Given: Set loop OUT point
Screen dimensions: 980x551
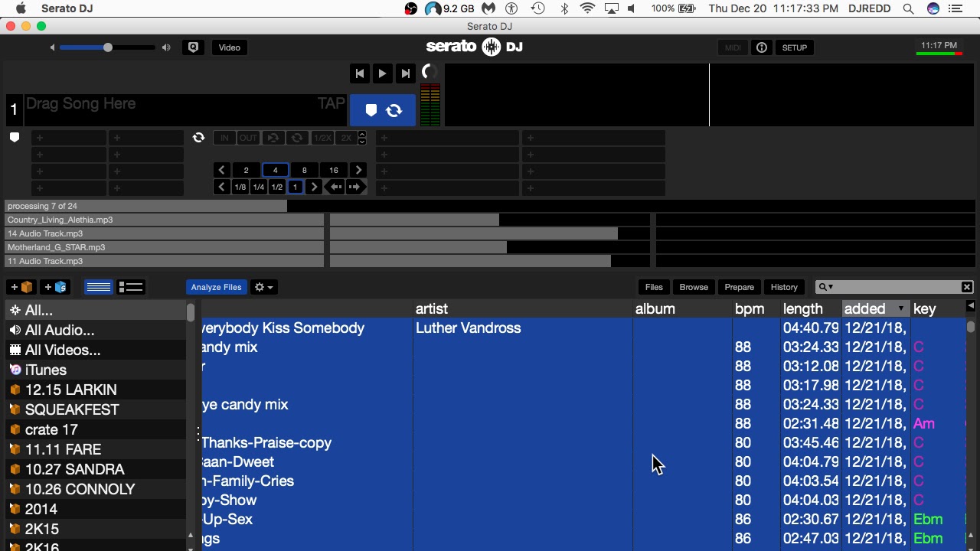Looking at the screenshot, I should click(x=248, y=138).
